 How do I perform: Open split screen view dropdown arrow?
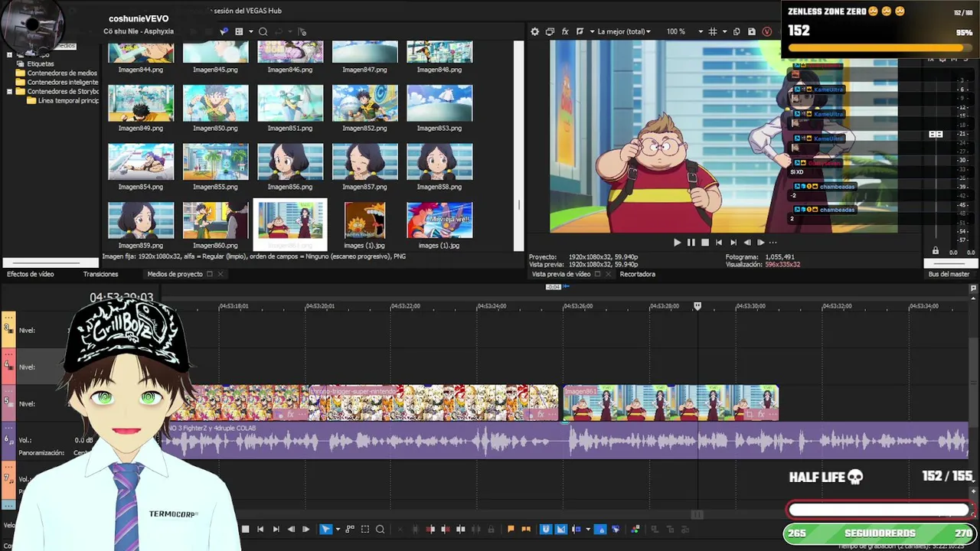pos(591,31)
